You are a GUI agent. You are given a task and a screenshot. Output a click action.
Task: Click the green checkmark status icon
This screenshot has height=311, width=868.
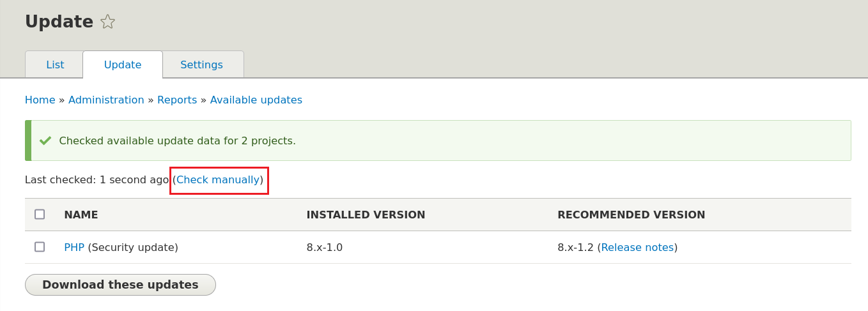(45, 140)
